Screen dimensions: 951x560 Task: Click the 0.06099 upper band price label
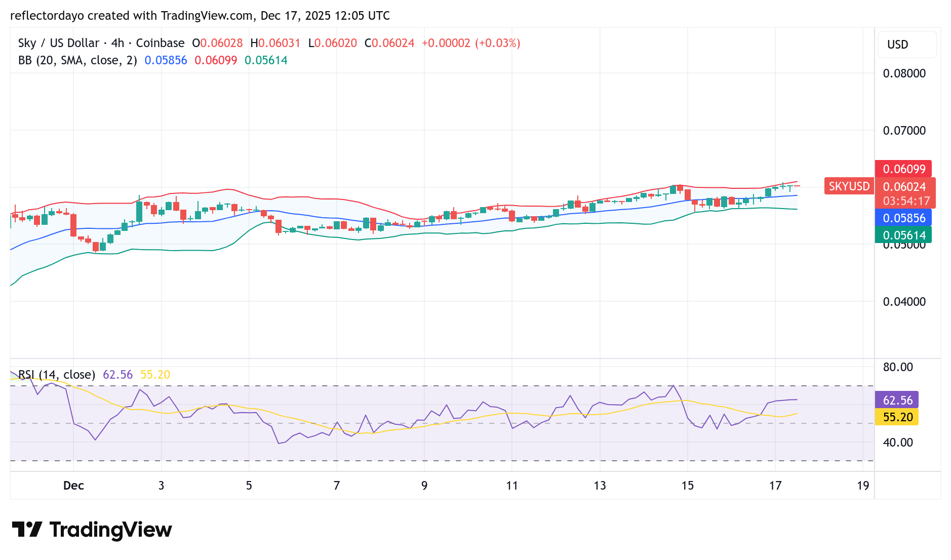904,169
